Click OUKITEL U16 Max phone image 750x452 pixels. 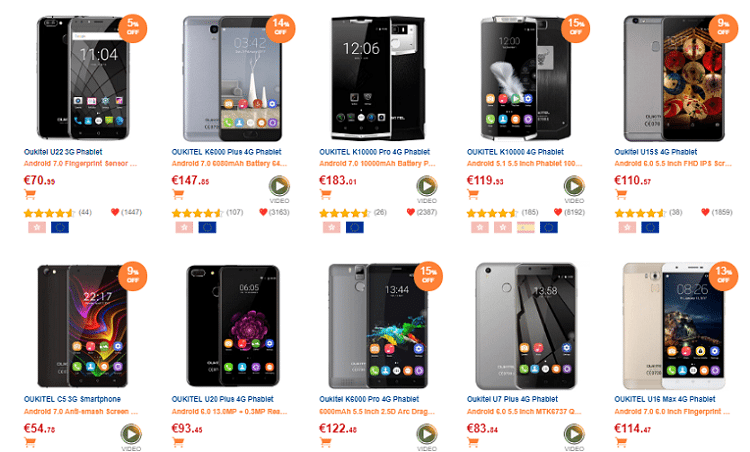[674, 326]
